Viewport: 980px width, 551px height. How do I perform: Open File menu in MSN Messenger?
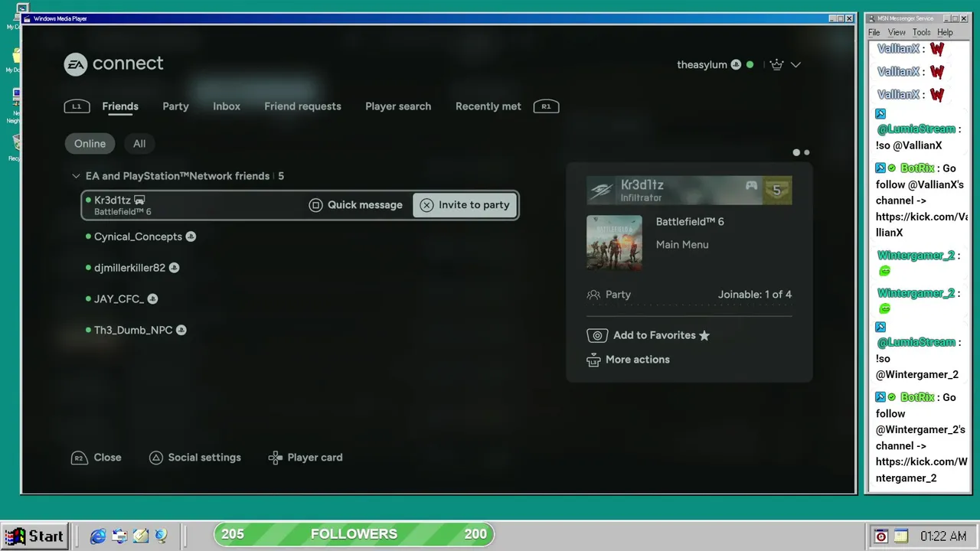(x=874, y=32)
